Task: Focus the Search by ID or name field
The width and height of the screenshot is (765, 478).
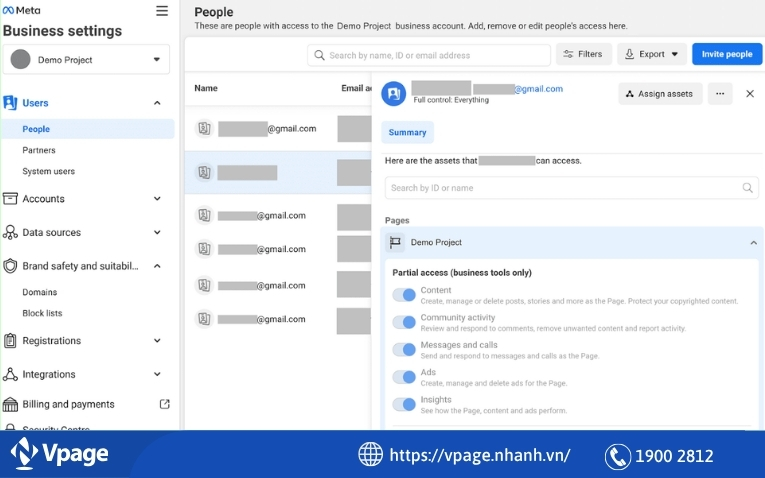Action: coord(571,188)
